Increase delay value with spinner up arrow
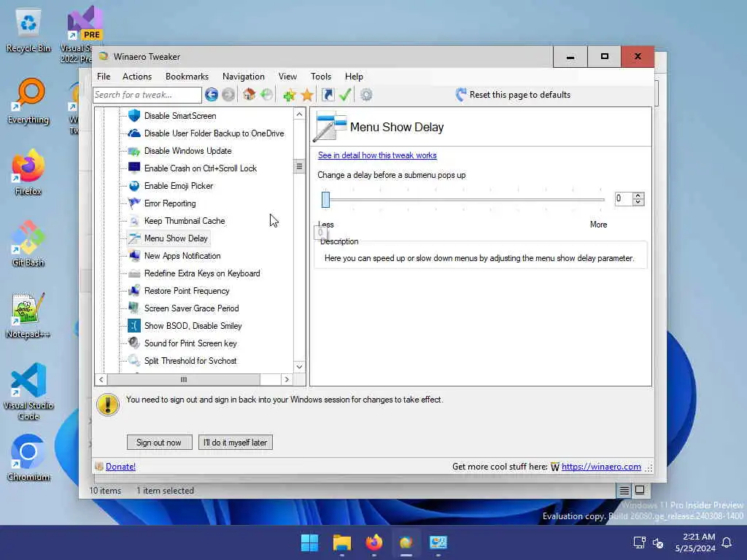The height and width of the screenshot is (560, 747). 638,195
